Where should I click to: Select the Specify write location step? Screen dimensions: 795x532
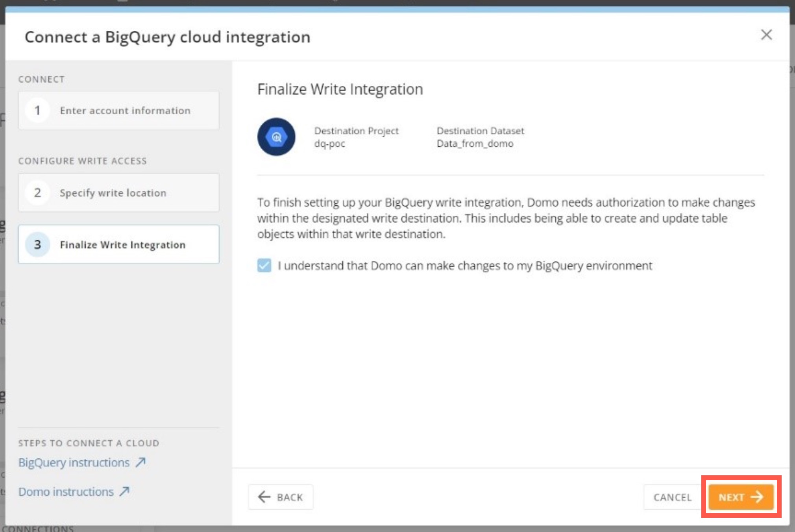(x=118, y=192)
